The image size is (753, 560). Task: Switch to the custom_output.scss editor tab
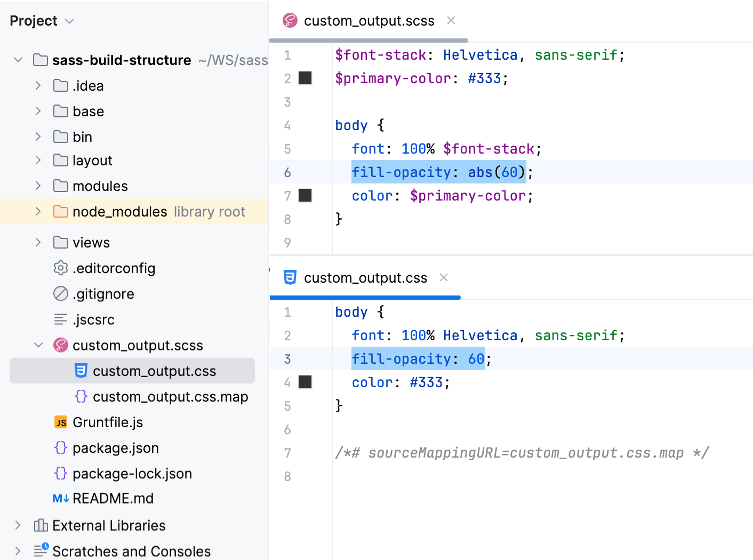tap(369, 20)
